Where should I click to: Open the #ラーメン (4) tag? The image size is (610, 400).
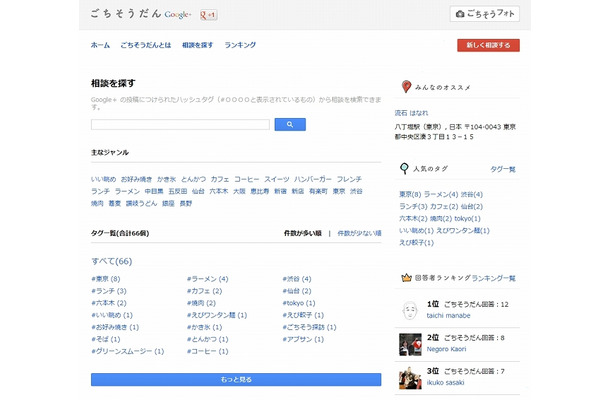click(207, 279)
